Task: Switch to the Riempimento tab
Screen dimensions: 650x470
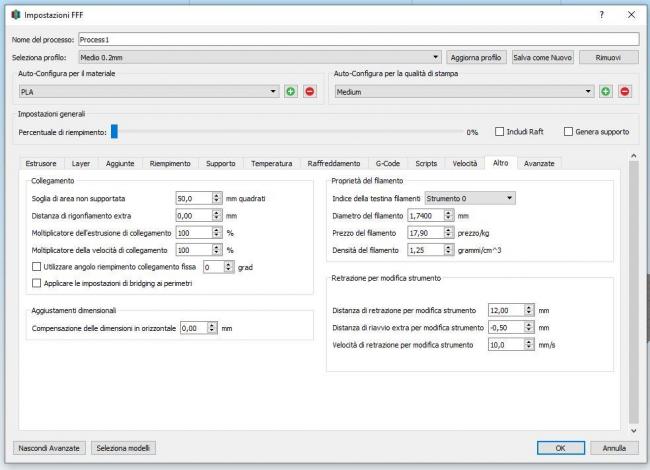Action: click(170, 163)
